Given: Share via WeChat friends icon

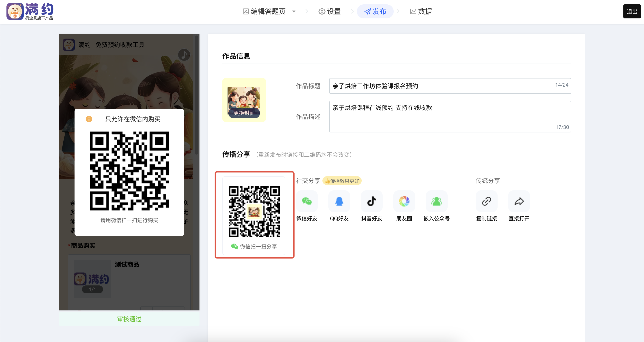Looking at the screenshot, I should tap(307, 201).
